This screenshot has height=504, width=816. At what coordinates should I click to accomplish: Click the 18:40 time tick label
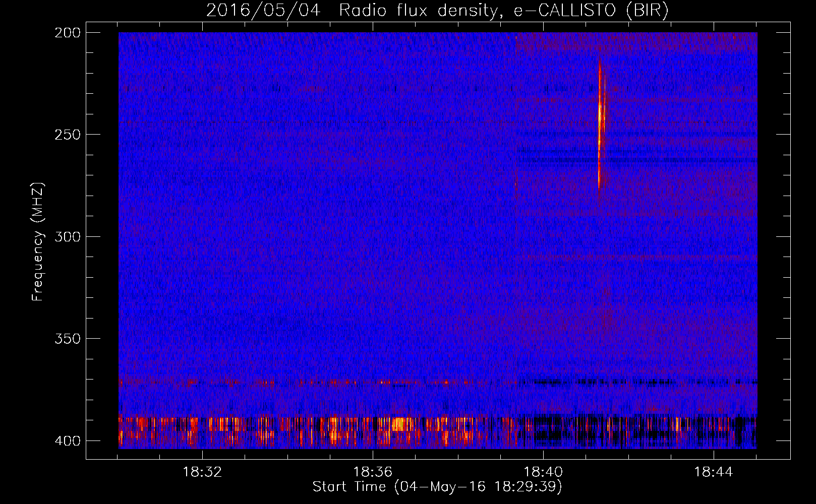(x=543, y=472)
